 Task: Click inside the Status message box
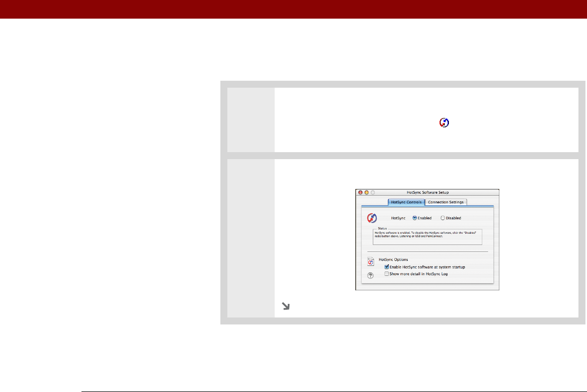point(428,237)
